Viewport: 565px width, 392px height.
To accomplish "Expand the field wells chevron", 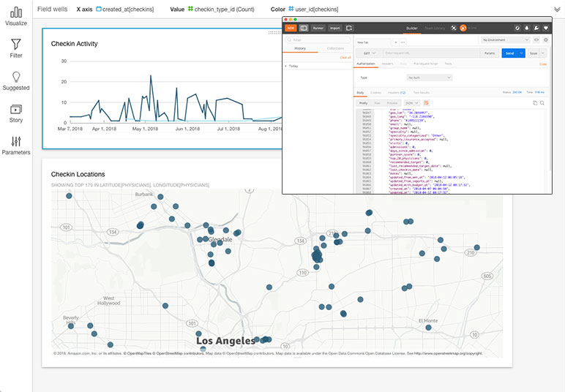I will 557,9.
